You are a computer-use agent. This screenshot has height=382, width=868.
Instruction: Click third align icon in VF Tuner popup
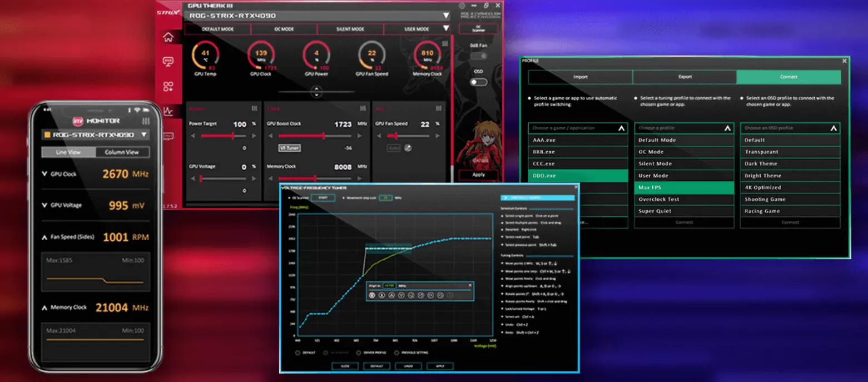tap(391, 295)
